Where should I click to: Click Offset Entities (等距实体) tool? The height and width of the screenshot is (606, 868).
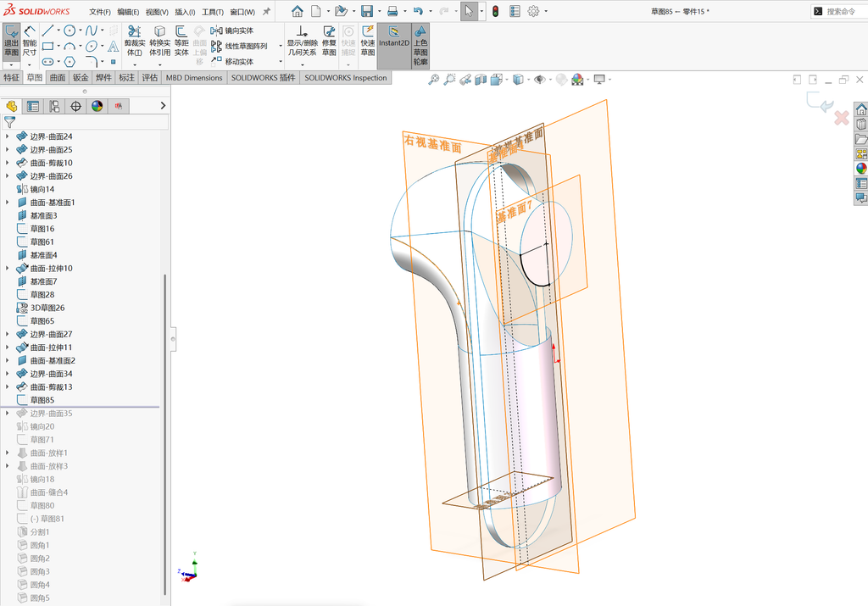coord(181,41)
